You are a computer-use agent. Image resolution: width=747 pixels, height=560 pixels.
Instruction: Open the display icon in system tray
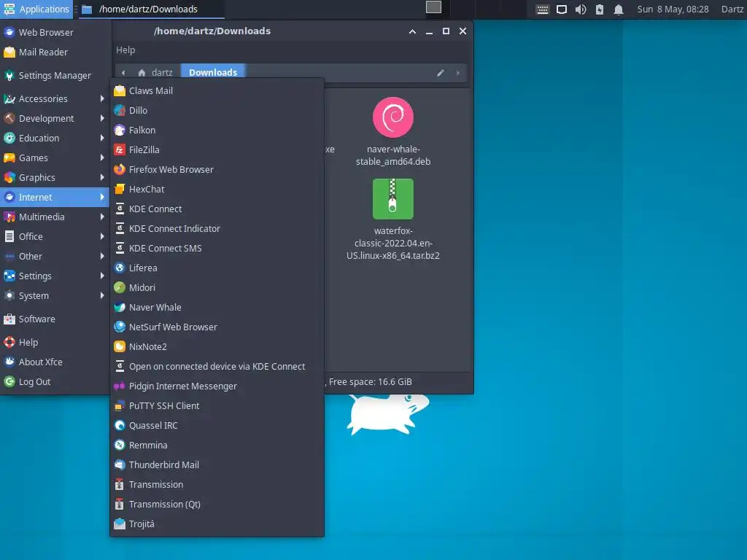coord(562,9)
